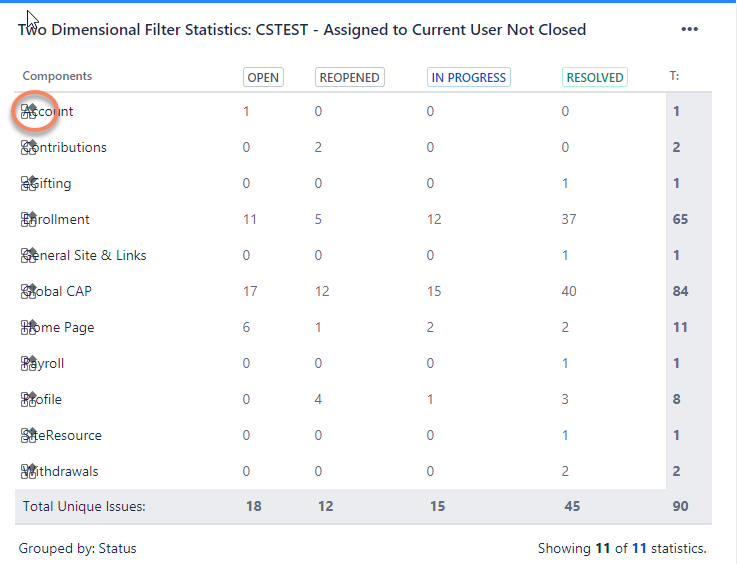
Task: Open the General Site & Links component
Action: tap(90, 255)
